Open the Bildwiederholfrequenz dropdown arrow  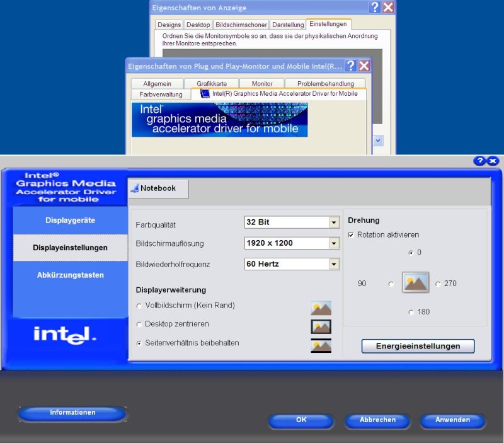[x=334, y=264]
